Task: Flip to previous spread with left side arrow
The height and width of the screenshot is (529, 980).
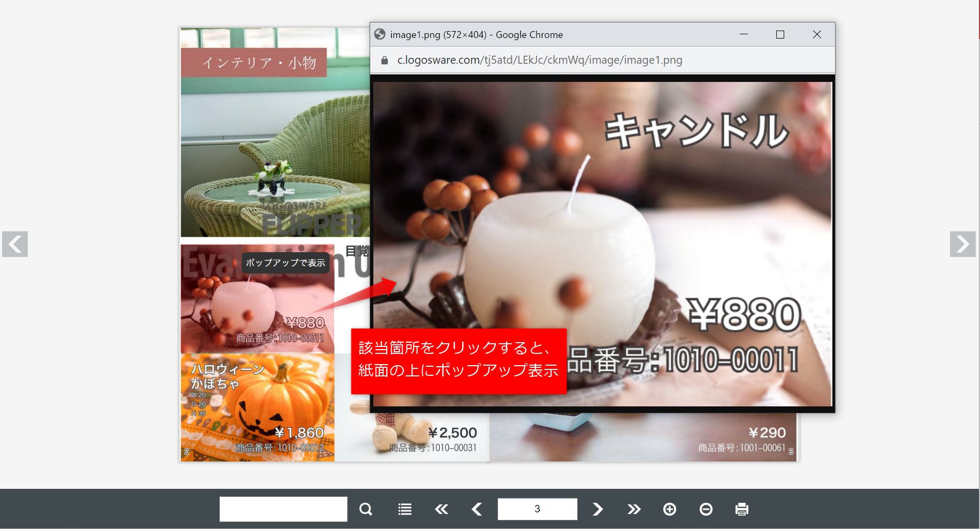Action: pos(15,244)
